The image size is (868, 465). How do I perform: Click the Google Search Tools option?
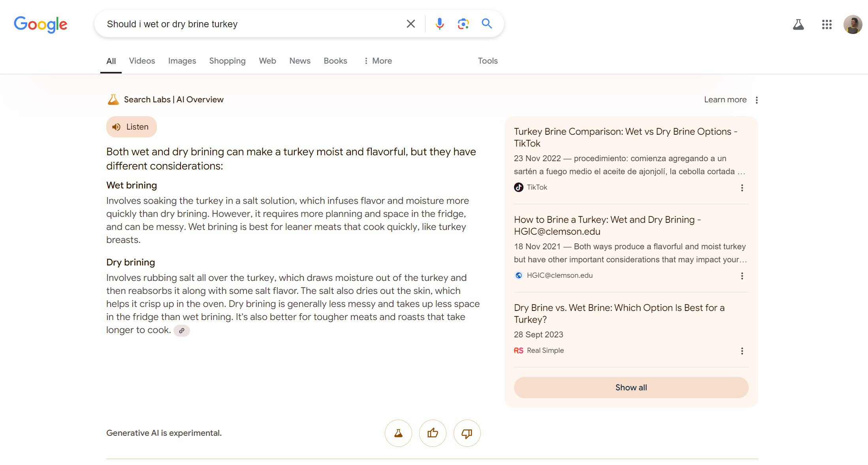pos(488,60)
